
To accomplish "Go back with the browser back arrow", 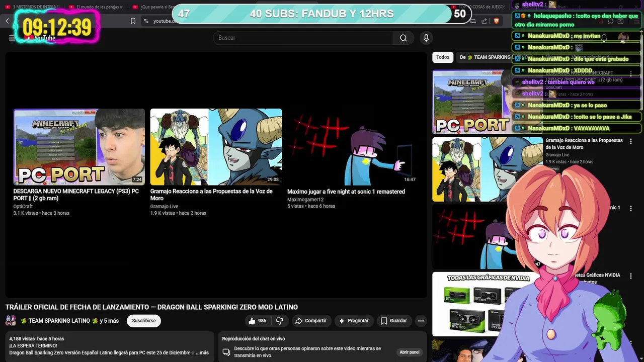I will click(x=8, y=21).
